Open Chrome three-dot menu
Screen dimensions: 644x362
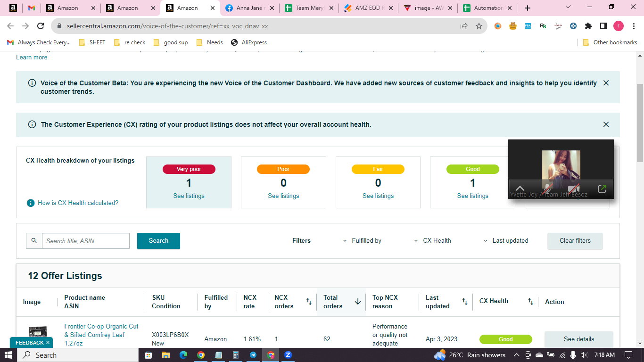pos(633,26)
